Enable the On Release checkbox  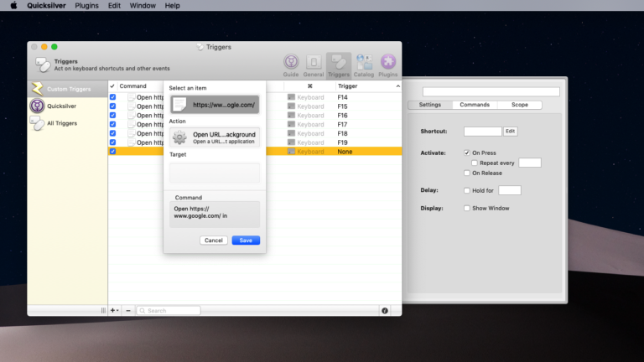(x=467, y=173)
